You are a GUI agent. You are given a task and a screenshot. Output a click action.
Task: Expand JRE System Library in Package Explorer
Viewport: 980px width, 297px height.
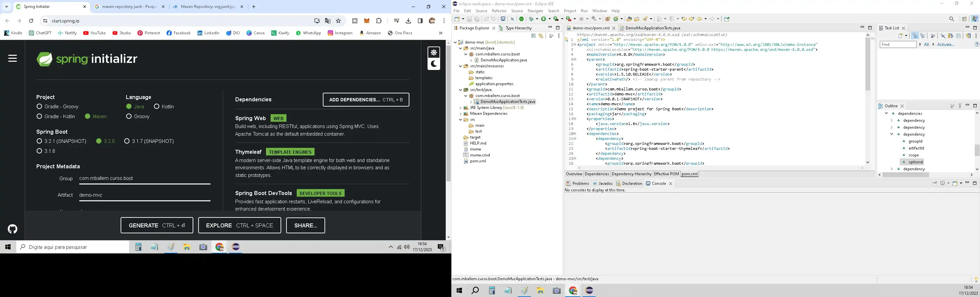pyautogui.click(x=460, y=108)
